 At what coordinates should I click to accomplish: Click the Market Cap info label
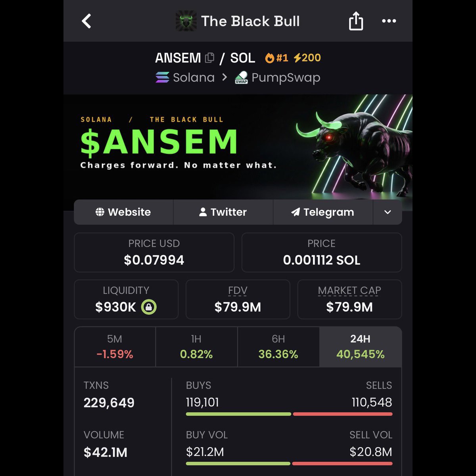[349, 290]
